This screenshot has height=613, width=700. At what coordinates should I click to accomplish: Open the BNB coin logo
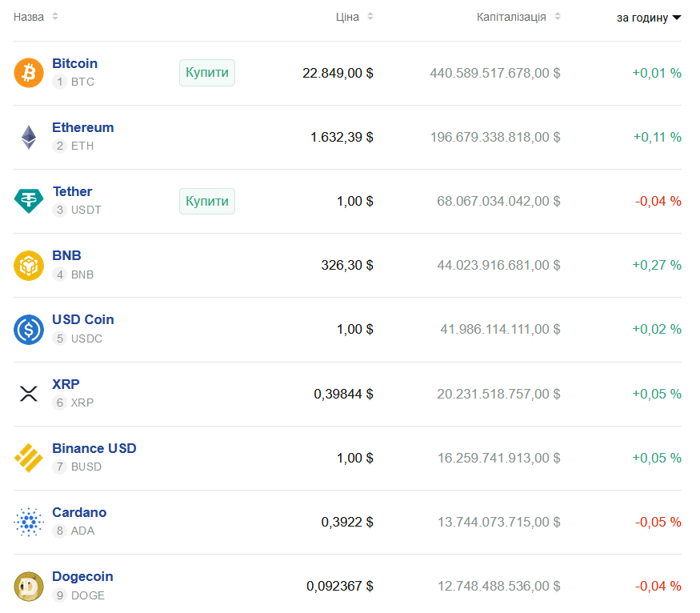tap(29, 265)
